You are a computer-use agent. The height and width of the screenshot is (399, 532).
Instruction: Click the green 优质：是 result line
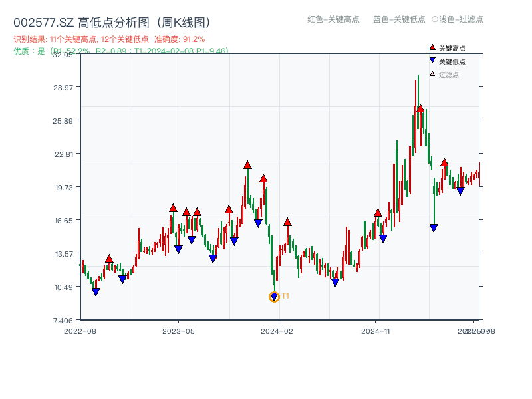pos(121,51)
